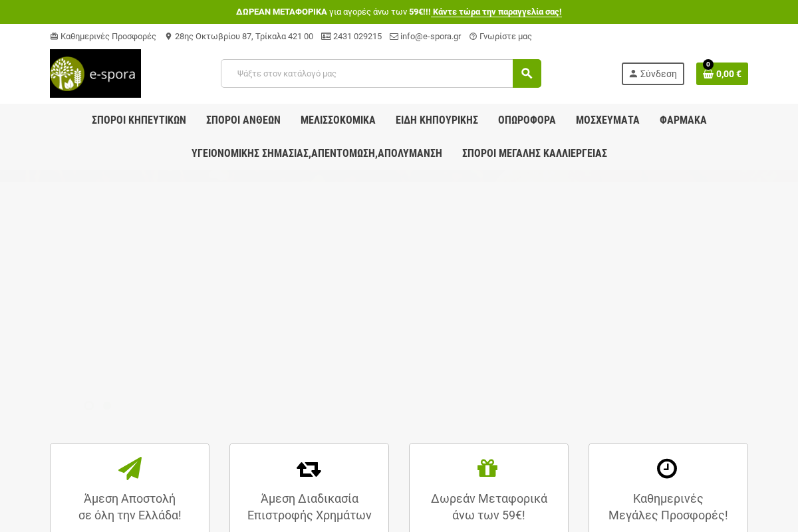
Task: Click the e-spora logo image
Action: 95,74
